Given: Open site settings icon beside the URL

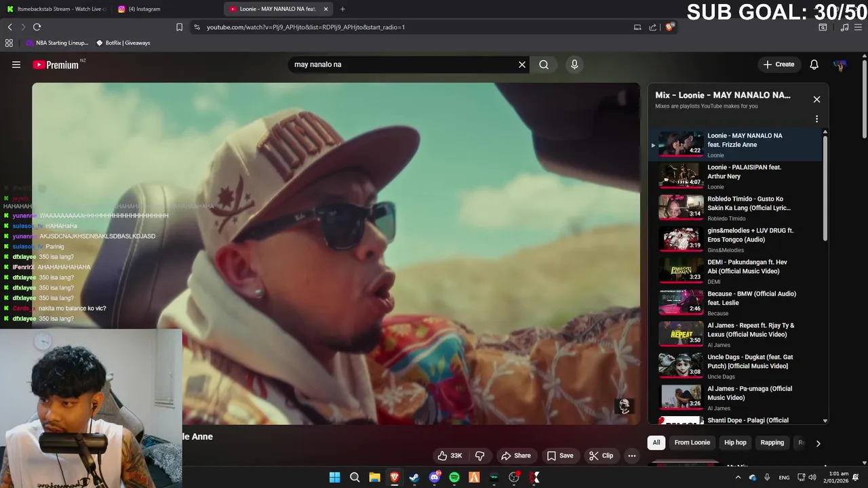Looking at the screenshot, I should (x=197, y=27).
